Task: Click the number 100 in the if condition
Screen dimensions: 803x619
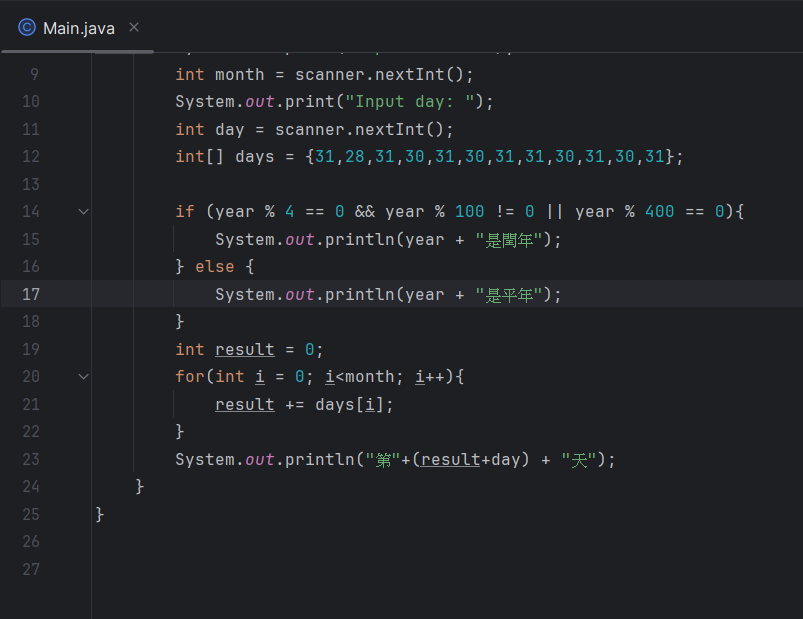Action: pos(470,211)
